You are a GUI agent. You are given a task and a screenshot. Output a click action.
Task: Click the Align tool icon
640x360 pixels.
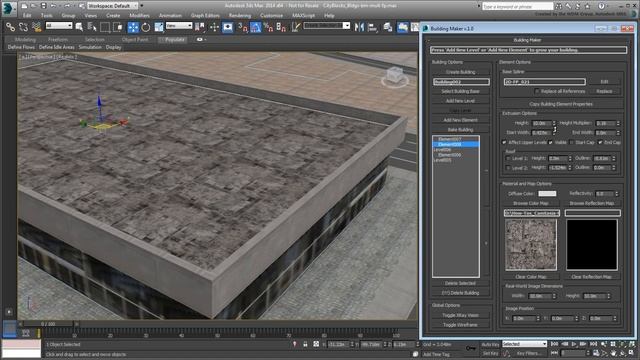pyautogui.click(x=373, y=27)
